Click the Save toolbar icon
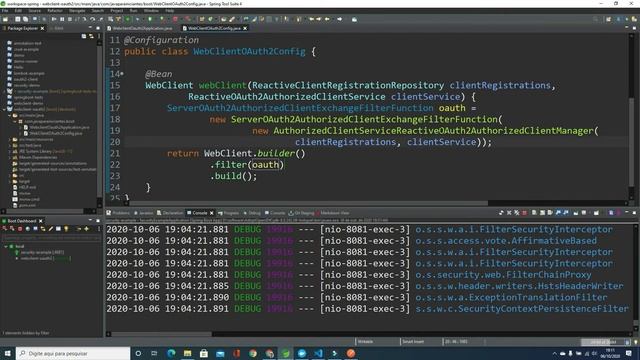640x360 pixels. click(18, 19)
